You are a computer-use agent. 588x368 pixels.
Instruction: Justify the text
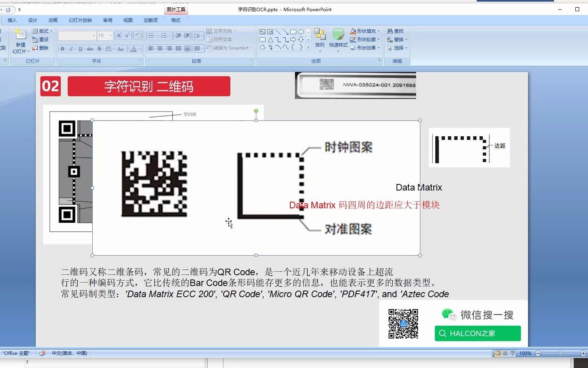178,49
